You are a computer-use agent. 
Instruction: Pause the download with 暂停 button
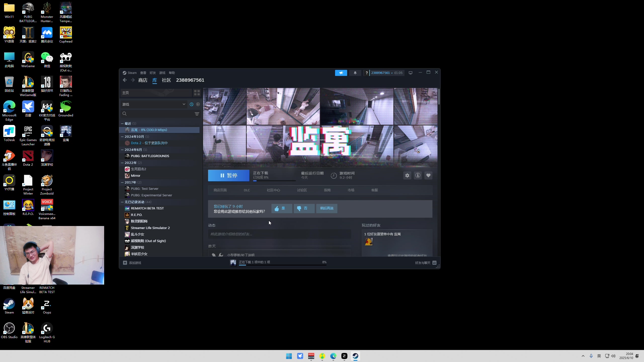[x=229, y=175]
